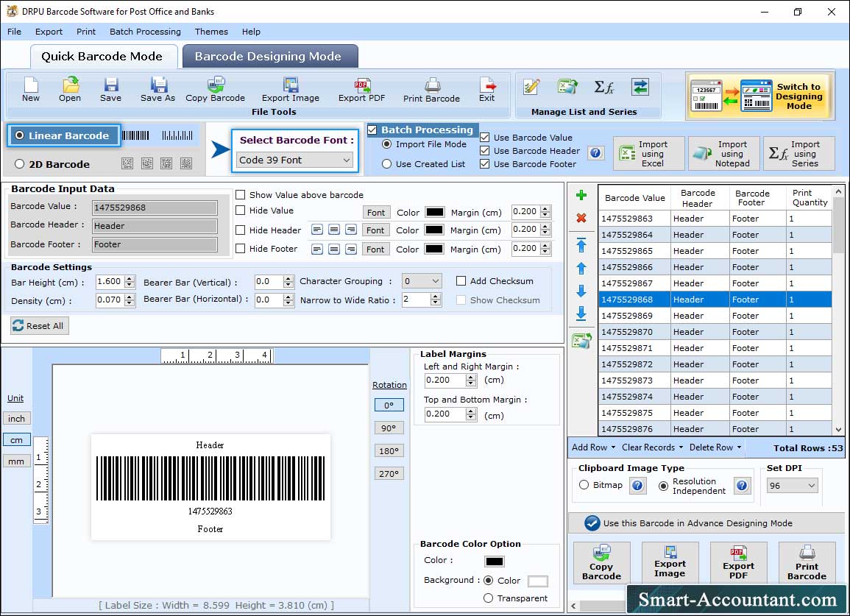Viewport: 850px width, 616px height.
Task: Click Export PDF in the File Tools toolbar
Action: click(361, 90)
